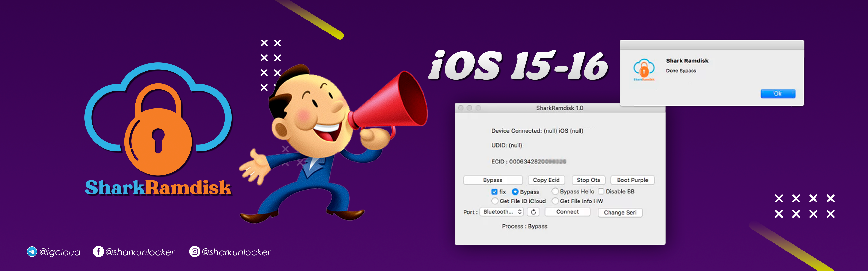Click the refresh ports icon button
Viewport: 868px width, 271px height.
[x=533, y=212]
